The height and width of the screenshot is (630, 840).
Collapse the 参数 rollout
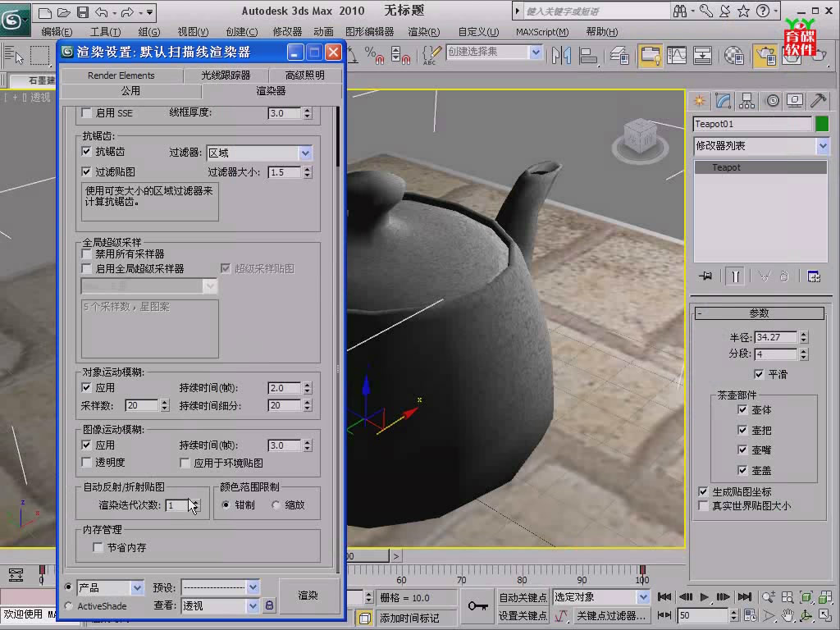pyautogui.click(x=759, y=313)
